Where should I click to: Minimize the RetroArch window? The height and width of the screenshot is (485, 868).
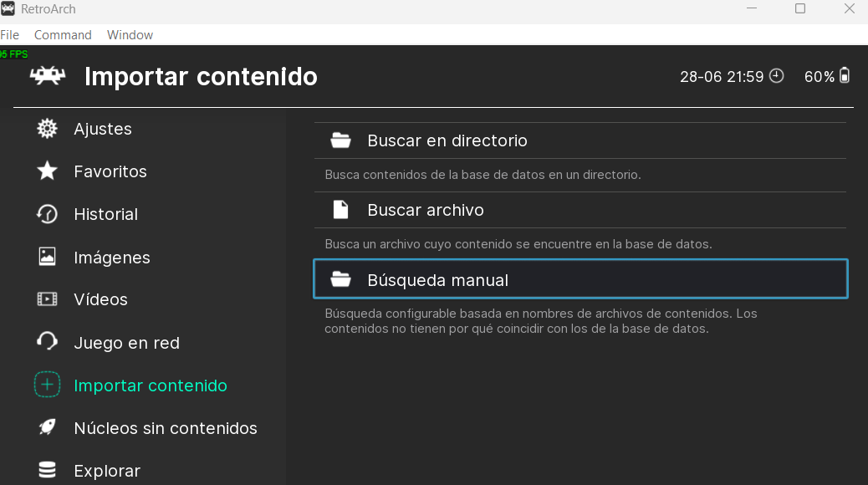click(x=752, y=8)
